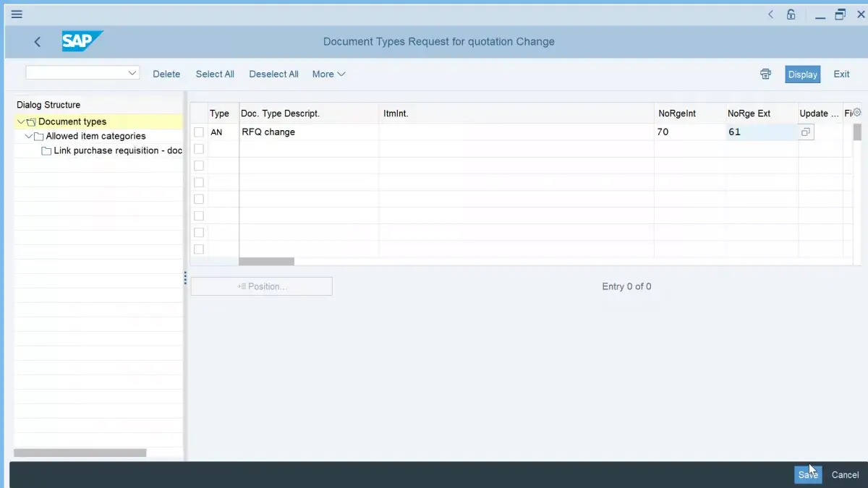868x488 pixels.
Task: Click the back chevron in the title bar
Action: point(770,14)
